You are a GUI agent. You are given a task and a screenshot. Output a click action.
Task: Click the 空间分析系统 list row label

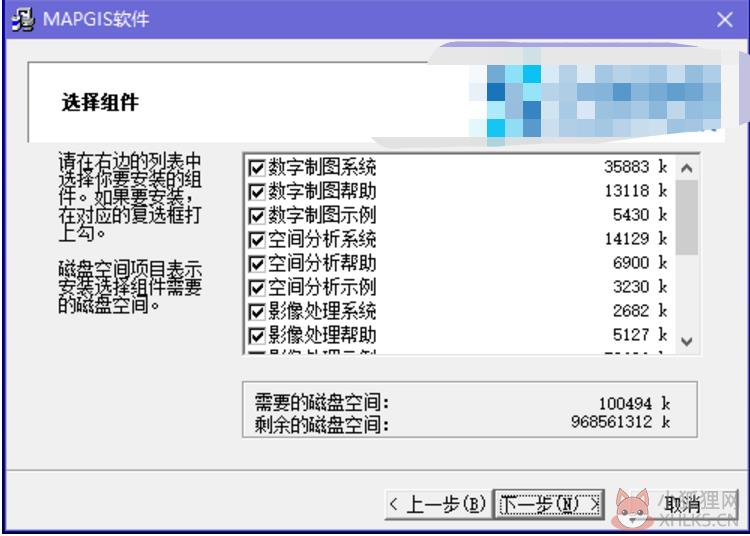(x=322, y=239)
